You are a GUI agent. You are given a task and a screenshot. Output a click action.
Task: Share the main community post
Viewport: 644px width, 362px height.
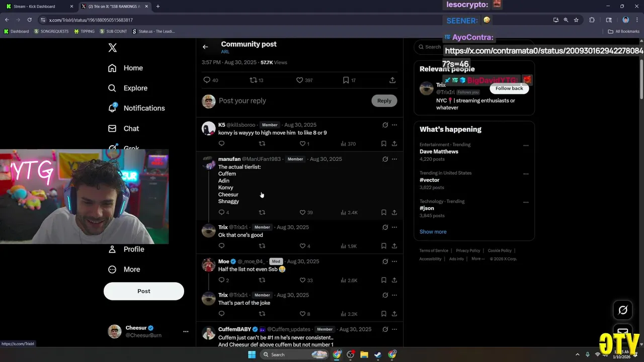coord(392,80)
